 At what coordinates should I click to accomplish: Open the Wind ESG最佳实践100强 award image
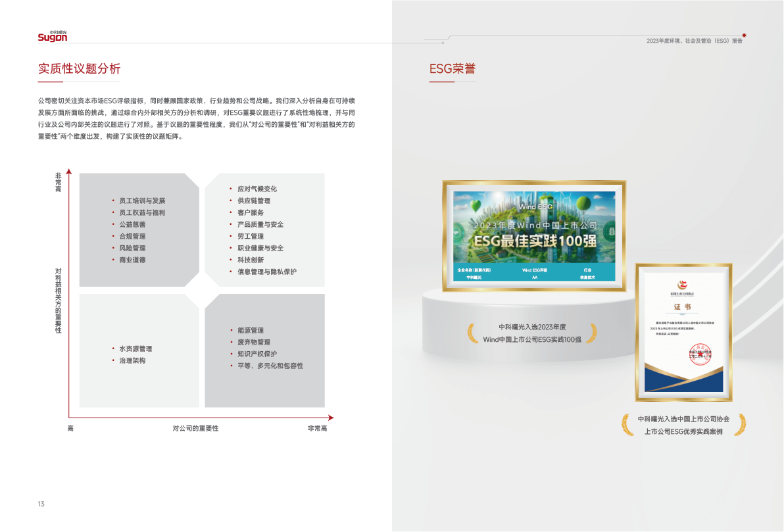tap(533, 235)
